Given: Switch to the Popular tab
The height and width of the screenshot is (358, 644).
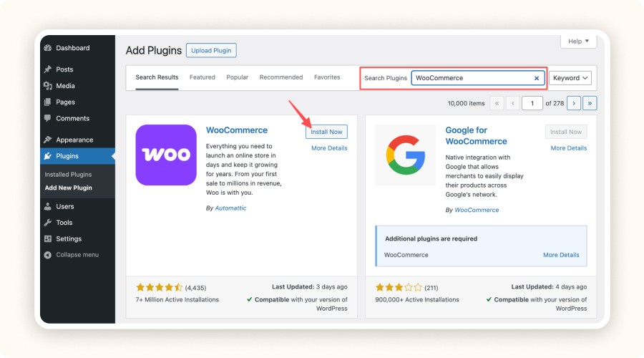Looking at the screenshot, I should pos(238,77).
